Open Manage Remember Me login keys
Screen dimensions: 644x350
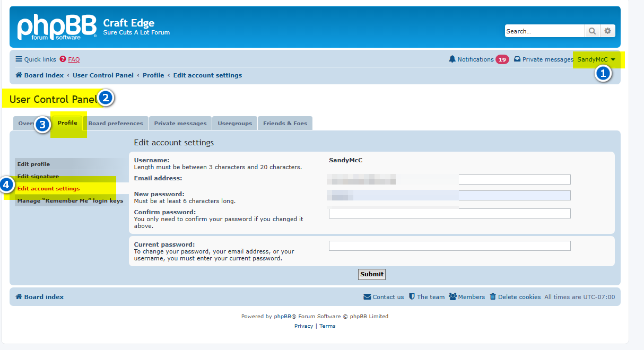70,201
